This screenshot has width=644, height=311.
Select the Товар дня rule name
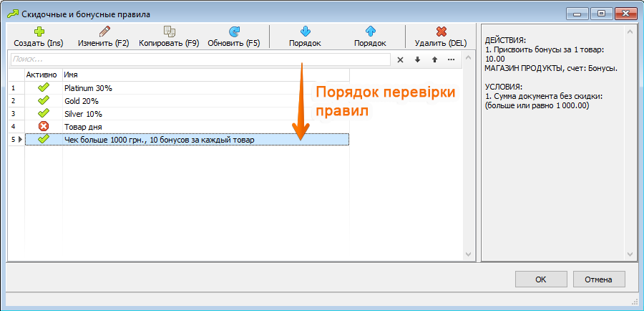[83, 127]
